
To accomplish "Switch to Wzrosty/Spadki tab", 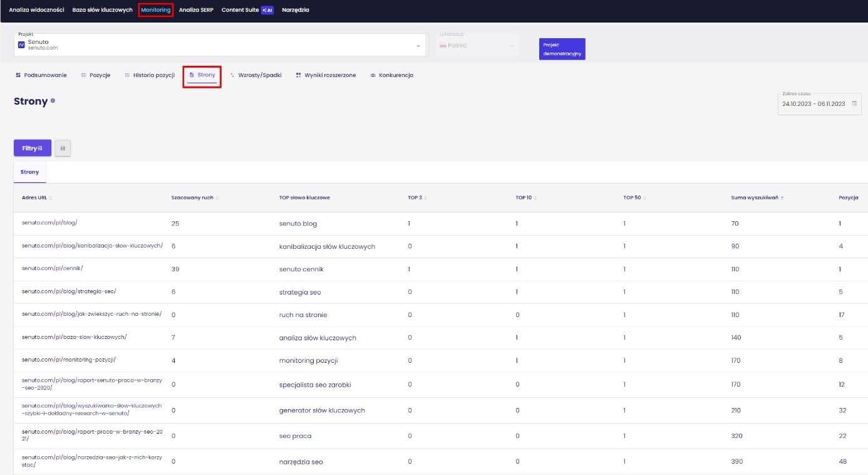I will 256,75.
